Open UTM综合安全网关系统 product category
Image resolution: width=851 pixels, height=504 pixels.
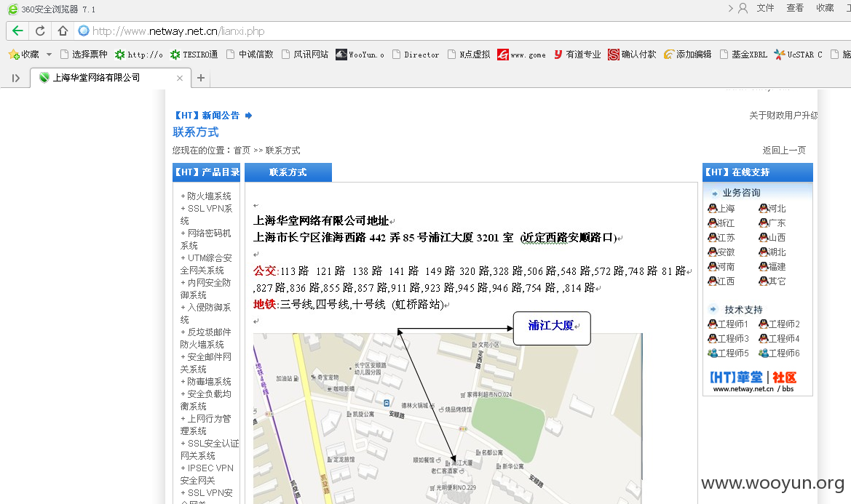point(206,264)
